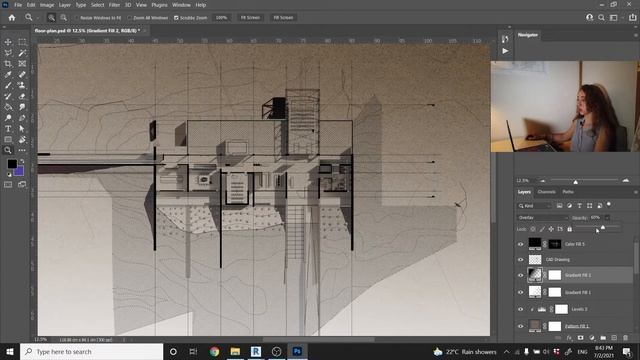The image size is (640, 360).
Task: Select the Gradient Fill 2 layer mask thumbnail
Action: coord(555,275)
